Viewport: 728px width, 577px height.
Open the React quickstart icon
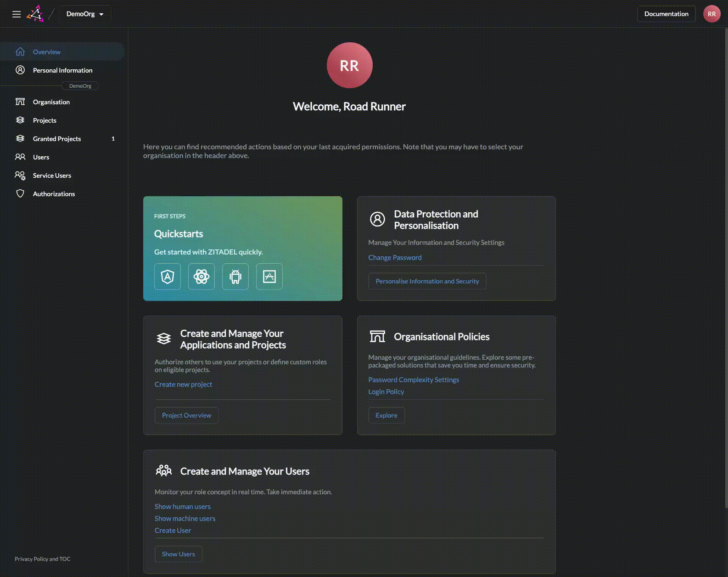coord(202,277)
